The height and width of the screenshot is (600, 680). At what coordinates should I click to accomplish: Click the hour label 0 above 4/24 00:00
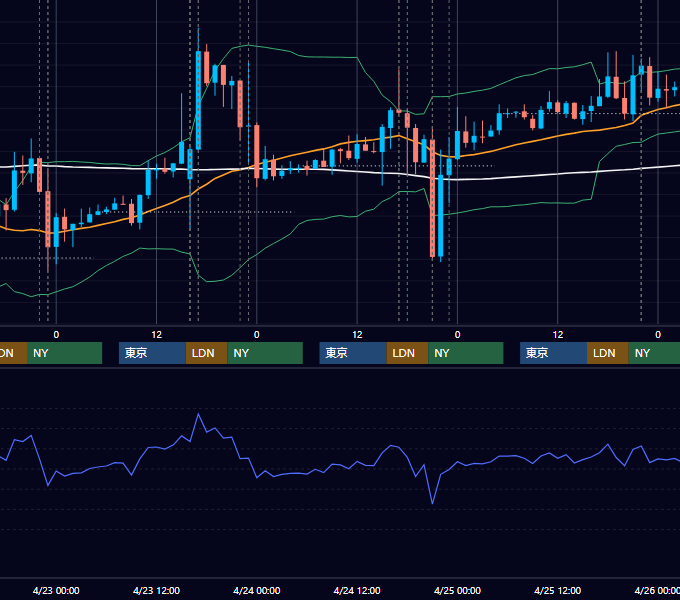pos(257,335)
